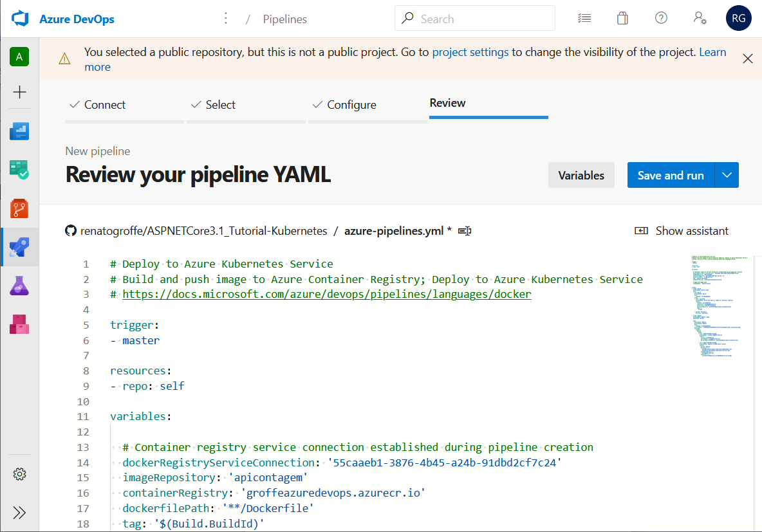Click the Variables button
The height and width of the screenshot is (532, 762).
(x=581, y=174)
